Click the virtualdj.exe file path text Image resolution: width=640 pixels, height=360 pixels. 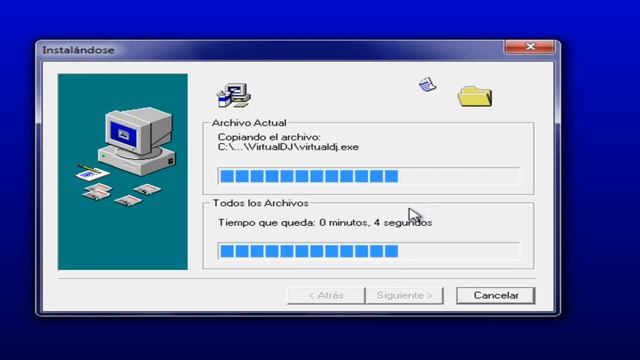point(288,147)
